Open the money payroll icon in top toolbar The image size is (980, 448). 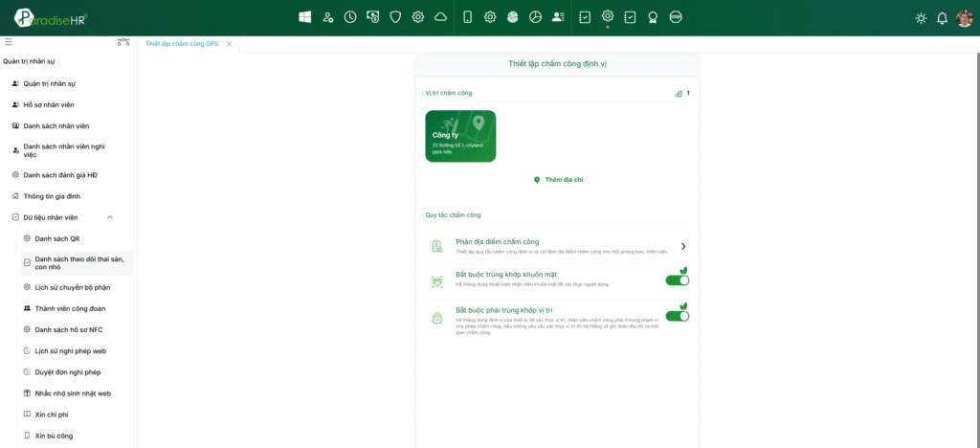[373, 17]
